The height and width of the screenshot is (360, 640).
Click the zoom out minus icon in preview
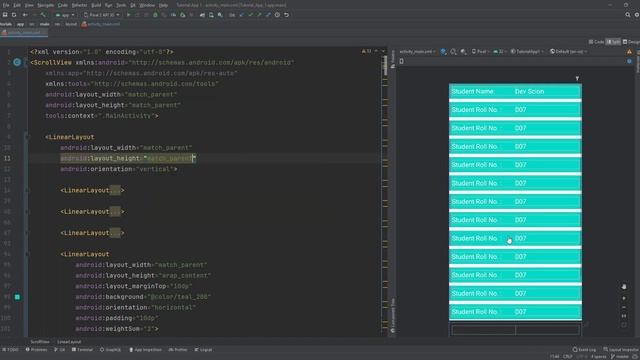(624, 307)
